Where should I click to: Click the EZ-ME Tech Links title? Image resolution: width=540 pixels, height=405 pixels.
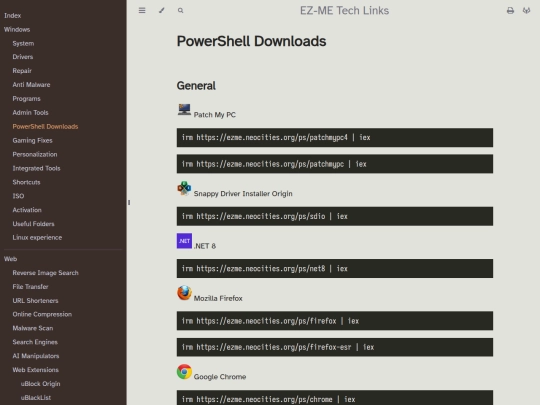tap(344, 11)
